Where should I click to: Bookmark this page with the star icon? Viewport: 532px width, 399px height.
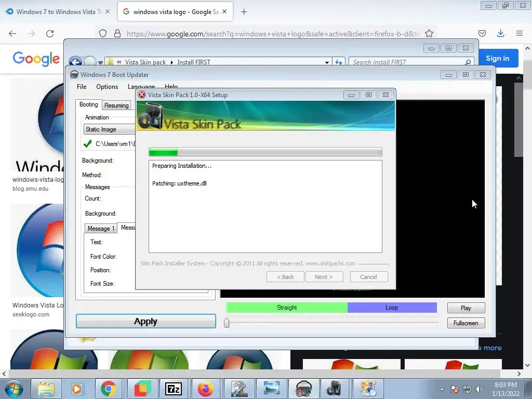pyautogui.click(x=429, y=34)
